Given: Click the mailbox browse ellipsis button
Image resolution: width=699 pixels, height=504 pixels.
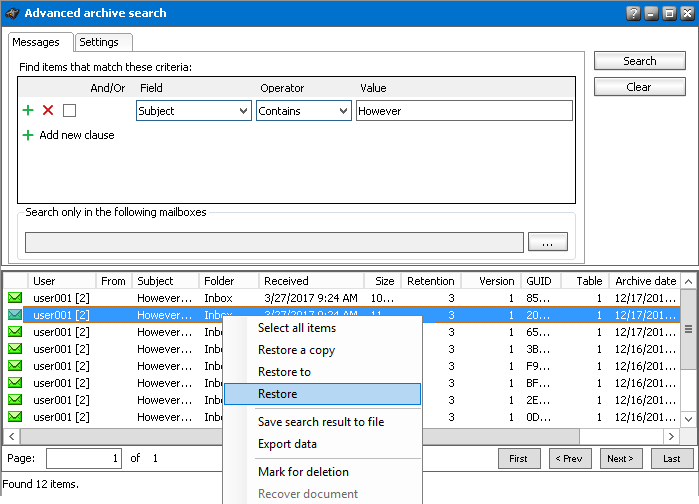Looking at the screenshot, I should coord(547,242).
